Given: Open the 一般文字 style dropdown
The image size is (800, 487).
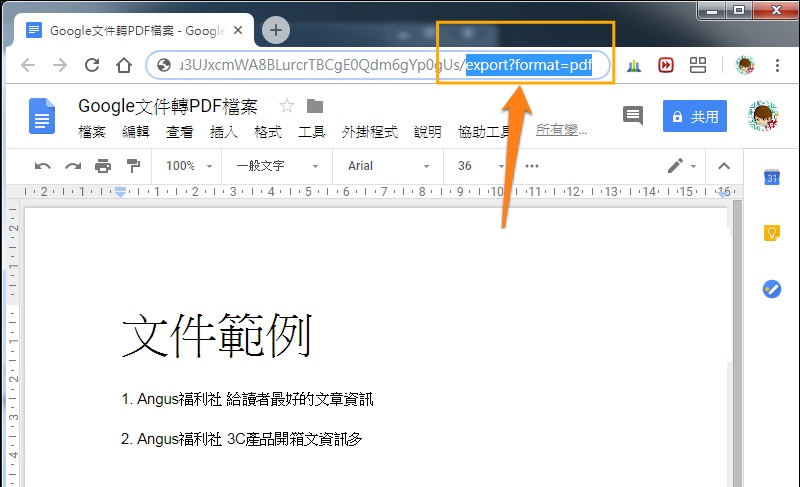Looking at the screenshot, I should pos(278,166).
